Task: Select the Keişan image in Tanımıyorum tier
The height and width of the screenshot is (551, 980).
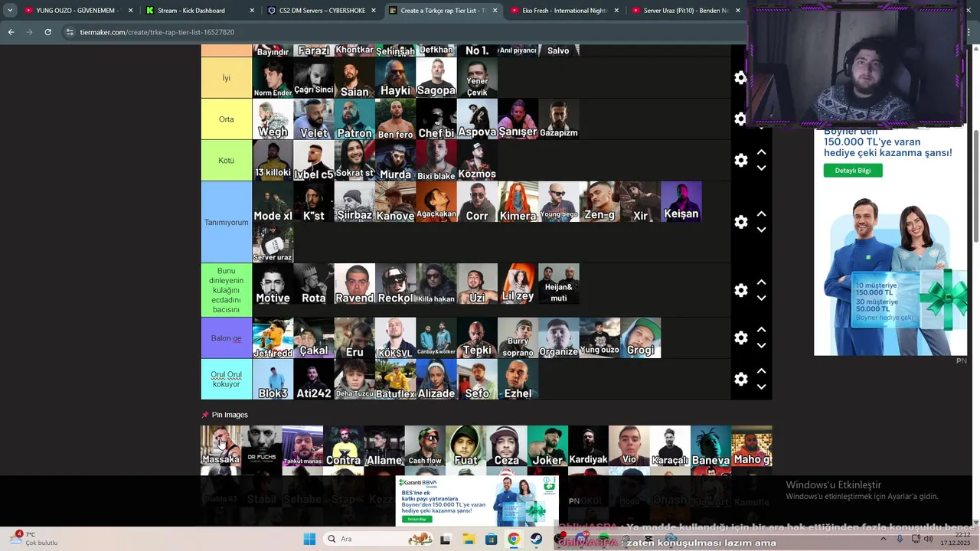Action: pyautogui.click(x=681, y=202)
